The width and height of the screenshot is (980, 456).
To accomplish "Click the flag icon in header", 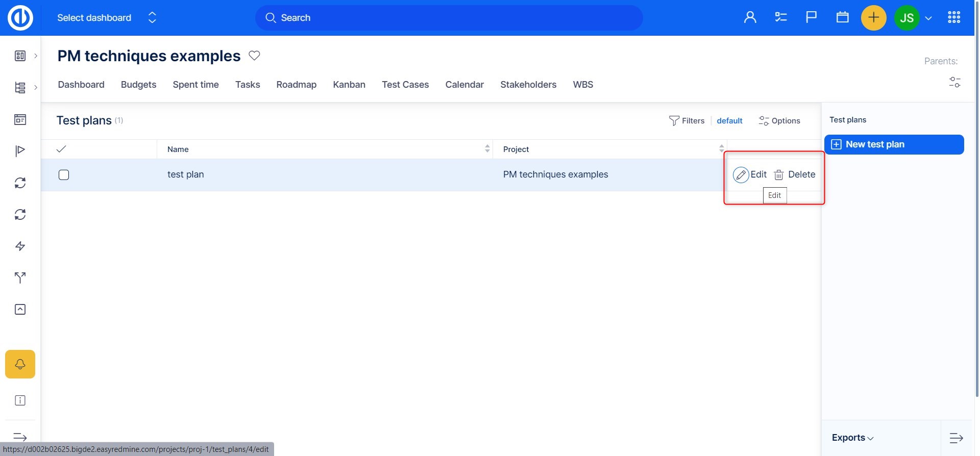I will click(x=811, y=17).
